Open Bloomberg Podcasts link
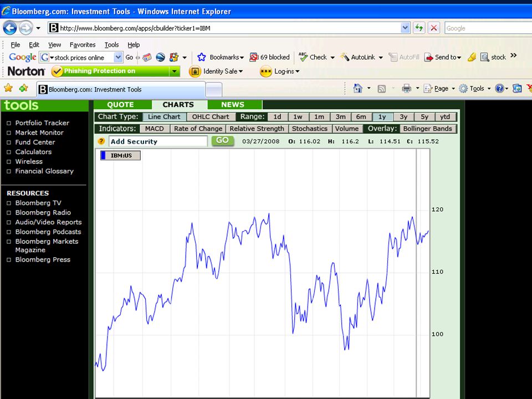 pos(48,232)
